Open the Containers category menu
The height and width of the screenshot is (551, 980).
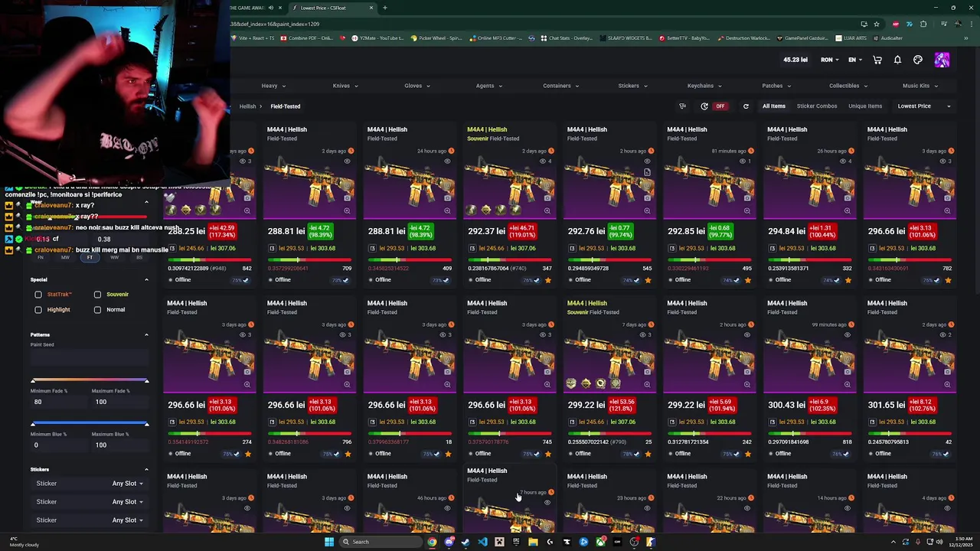pyautogui.click(x=560, y=86)
